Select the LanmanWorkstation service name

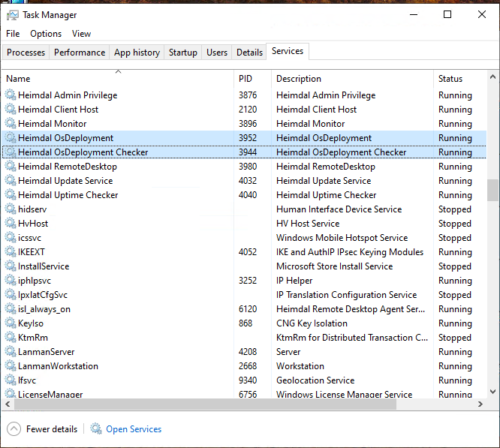click(58, 365)
